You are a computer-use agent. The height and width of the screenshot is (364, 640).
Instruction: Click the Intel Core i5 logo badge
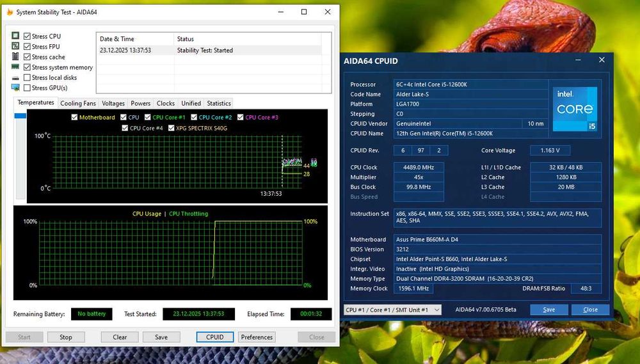(575, 109)
